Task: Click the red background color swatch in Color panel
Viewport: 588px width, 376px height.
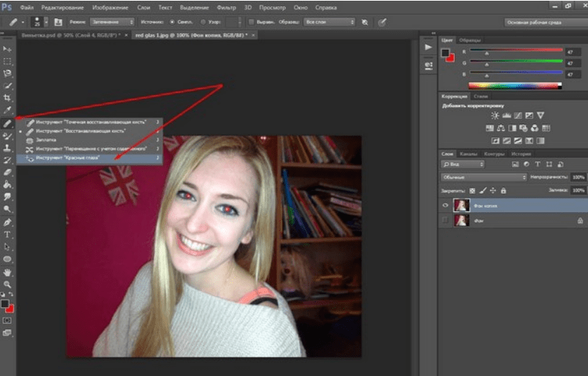Action: (452, 58)
